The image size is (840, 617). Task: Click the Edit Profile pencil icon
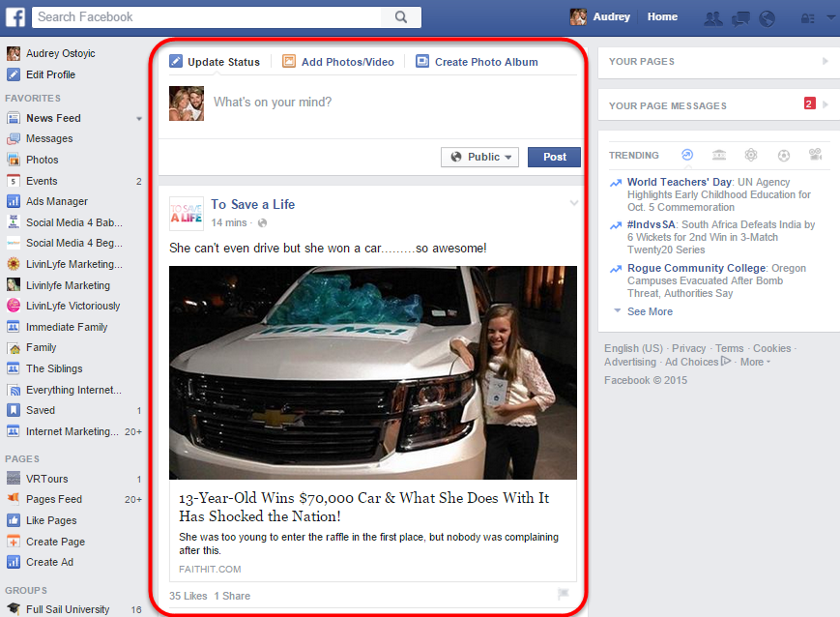click(x=14, y=74)
